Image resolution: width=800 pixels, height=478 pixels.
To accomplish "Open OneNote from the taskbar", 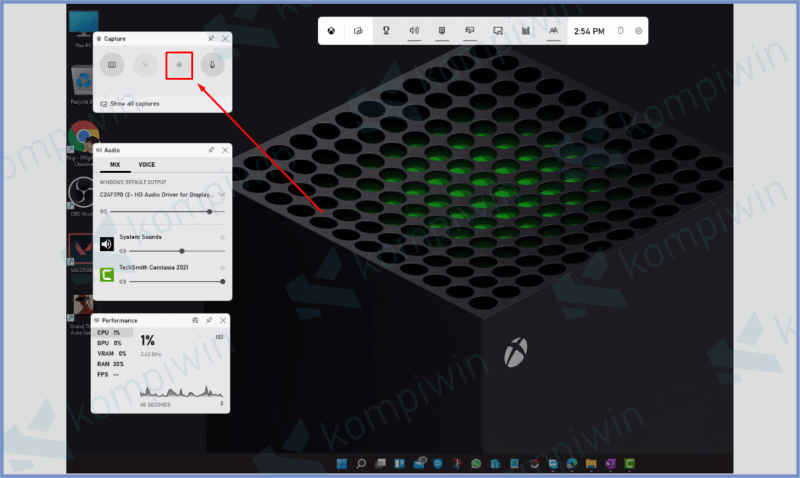I will pyautogui.click(x=610, y=464).
